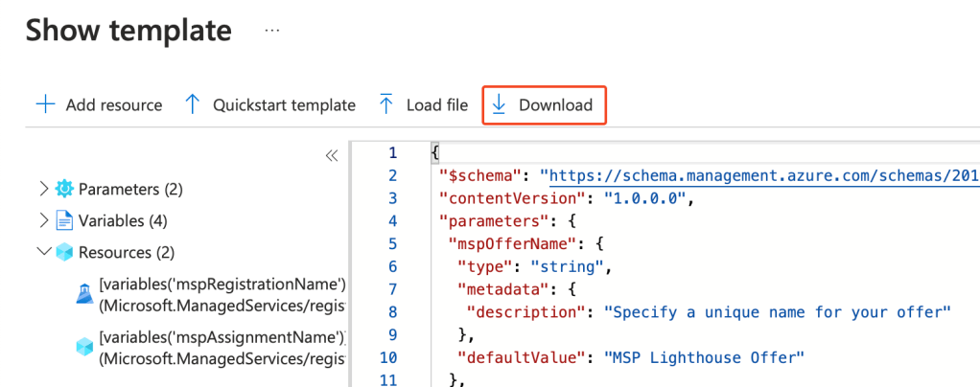Select the mspRegistrationName resource entry
The image size is (980, 387).
click(x=222, y=295)
